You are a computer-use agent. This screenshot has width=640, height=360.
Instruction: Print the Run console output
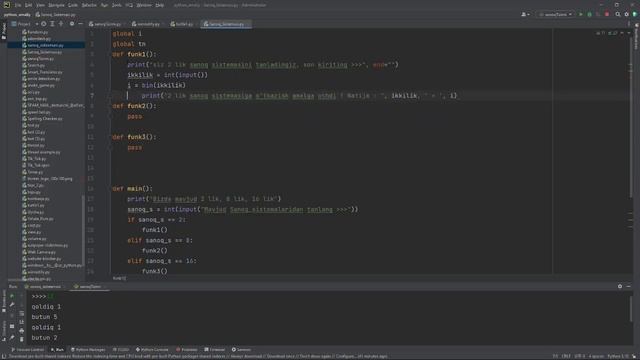(22, 331)
